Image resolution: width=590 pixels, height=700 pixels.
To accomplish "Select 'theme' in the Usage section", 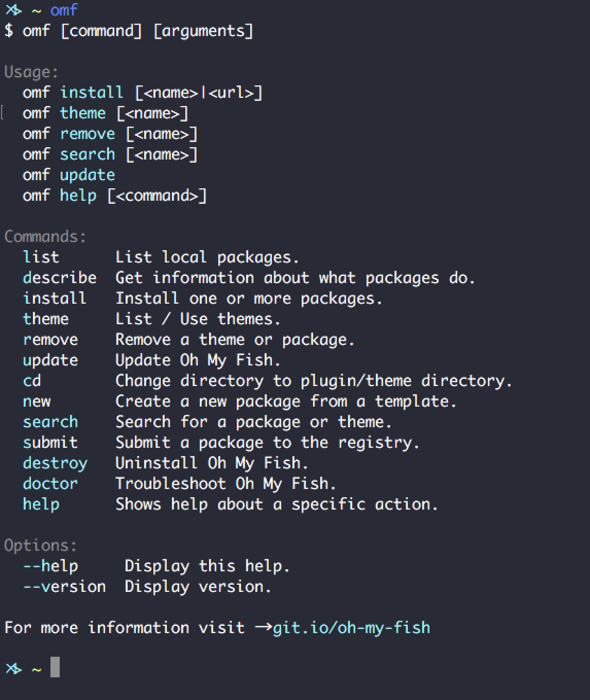I will [x=82, y=113].
